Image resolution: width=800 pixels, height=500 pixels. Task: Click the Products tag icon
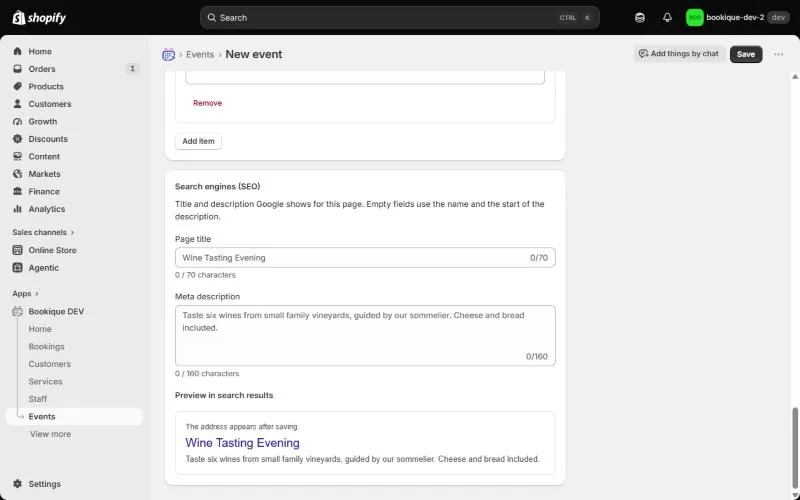tap(17, 86)
